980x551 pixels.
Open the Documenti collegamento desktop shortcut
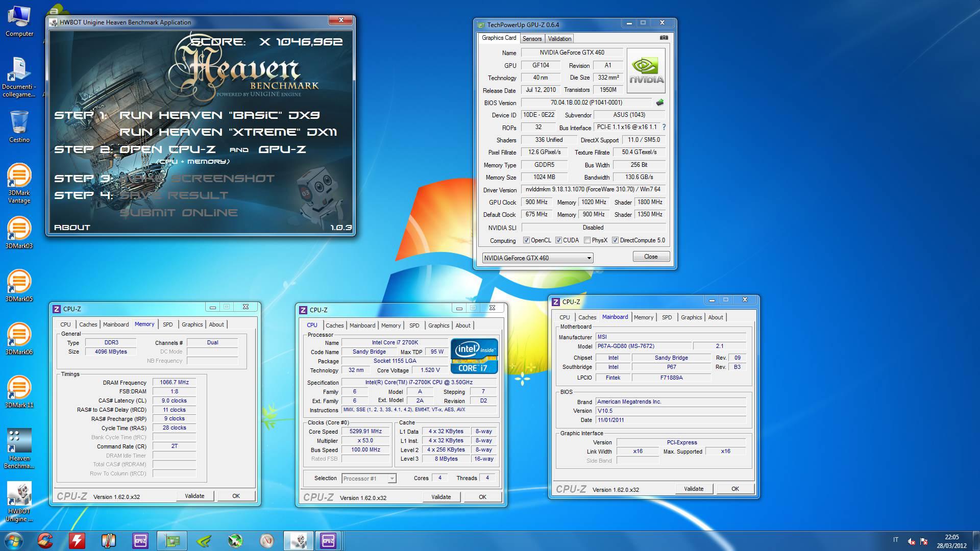point(19,77)
